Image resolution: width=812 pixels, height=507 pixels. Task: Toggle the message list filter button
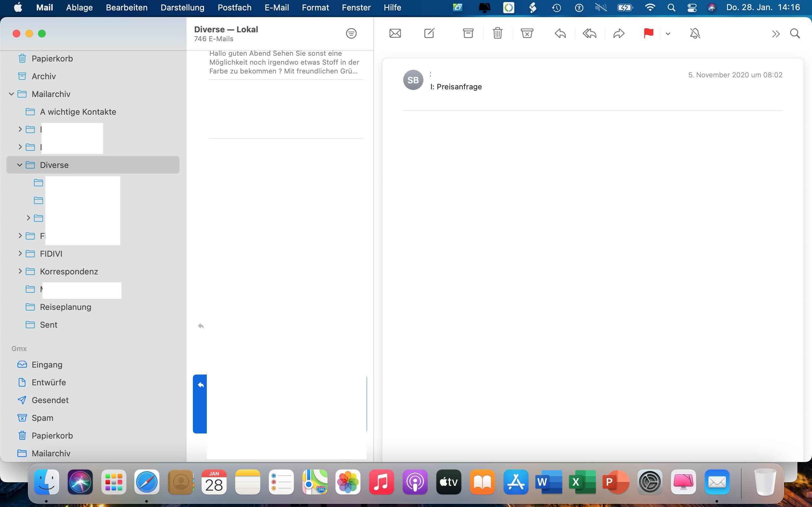[351, 34]
